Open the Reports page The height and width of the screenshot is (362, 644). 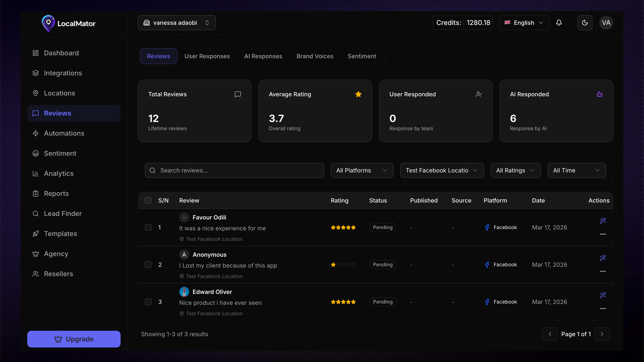pos(56,193)
